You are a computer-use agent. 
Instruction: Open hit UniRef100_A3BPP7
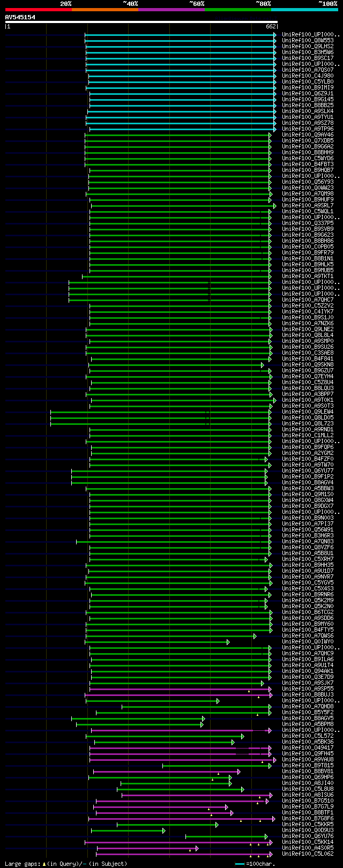[x=308, y=394]
